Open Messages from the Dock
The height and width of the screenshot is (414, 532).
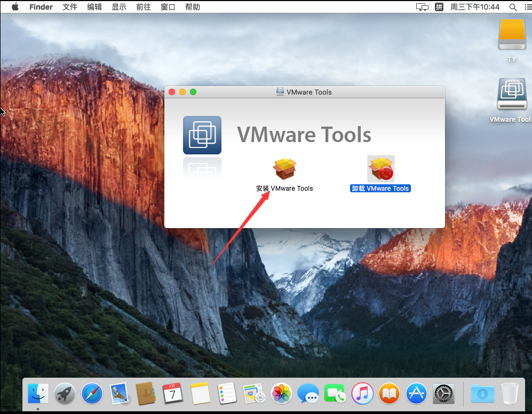pos(308,394)
